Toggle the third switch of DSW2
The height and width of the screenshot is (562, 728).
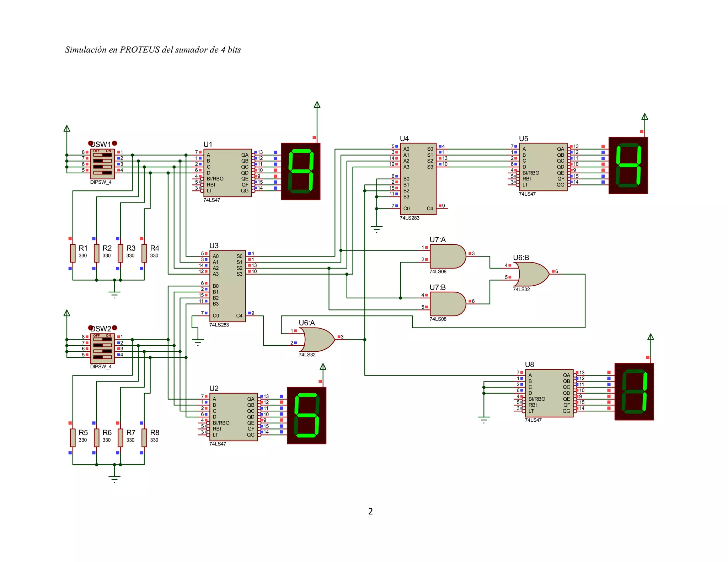[x=102, y=351]
